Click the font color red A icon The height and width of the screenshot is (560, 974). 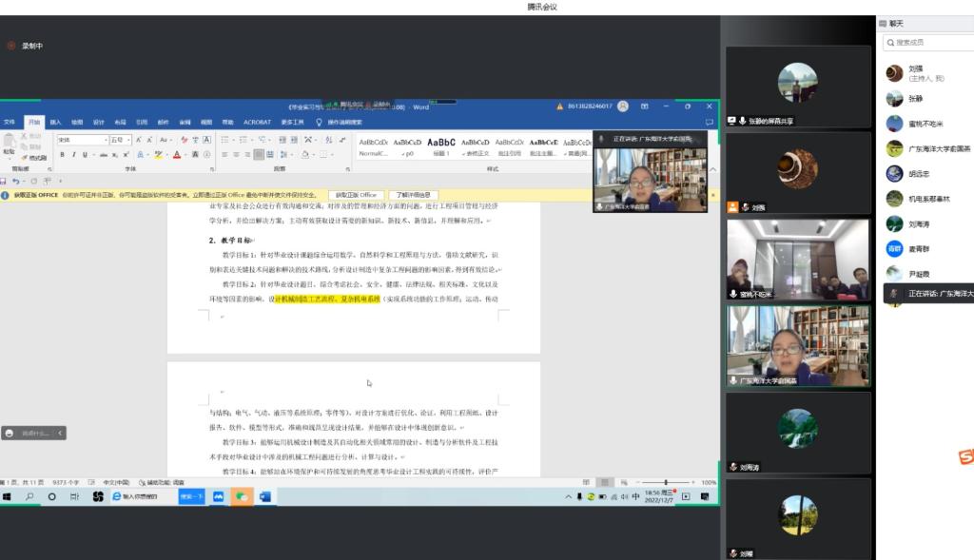click(x=177, y=154)
